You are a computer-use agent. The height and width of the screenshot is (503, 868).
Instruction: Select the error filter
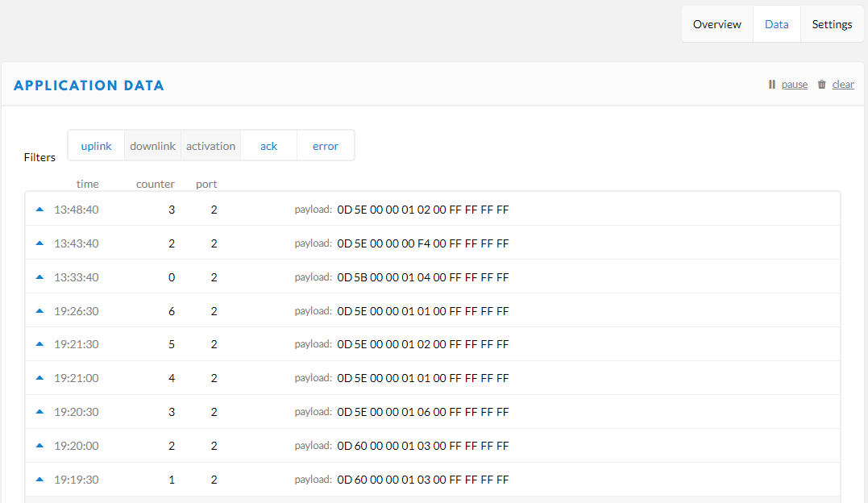pos(325,146)
